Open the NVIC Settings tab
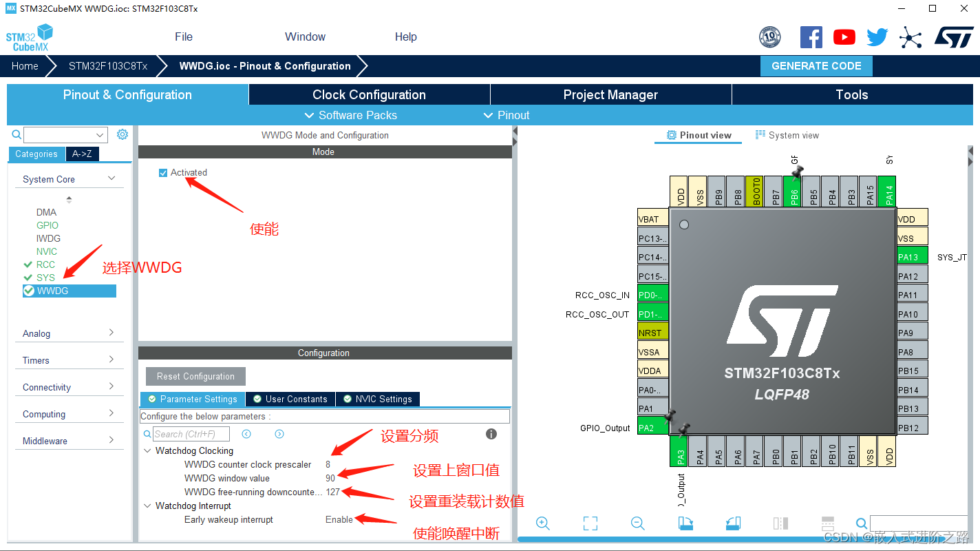The height and width of the screenshot is (551, 980). [377, 399]
